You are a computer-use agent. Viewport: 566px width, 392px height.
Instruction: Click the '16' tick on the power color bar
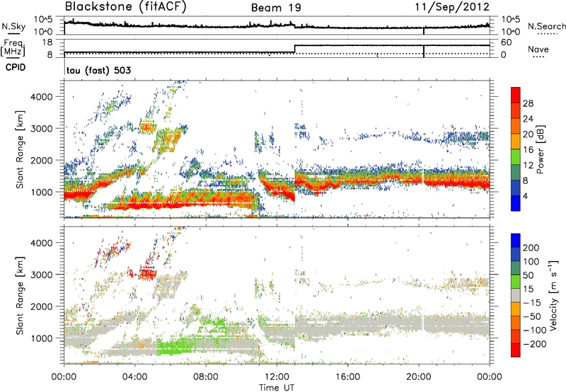[x=528, y=150]
